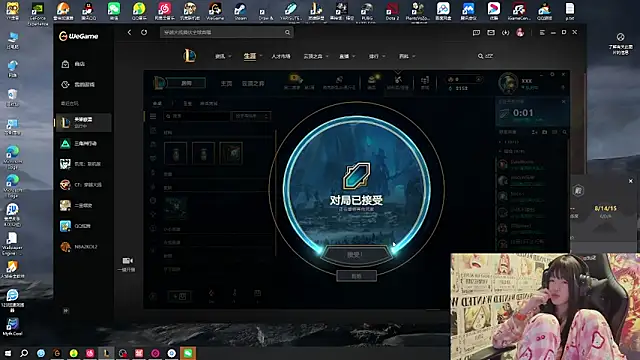
Task: Open the third nav tab without arrow
Action: (x=281, y=56)
